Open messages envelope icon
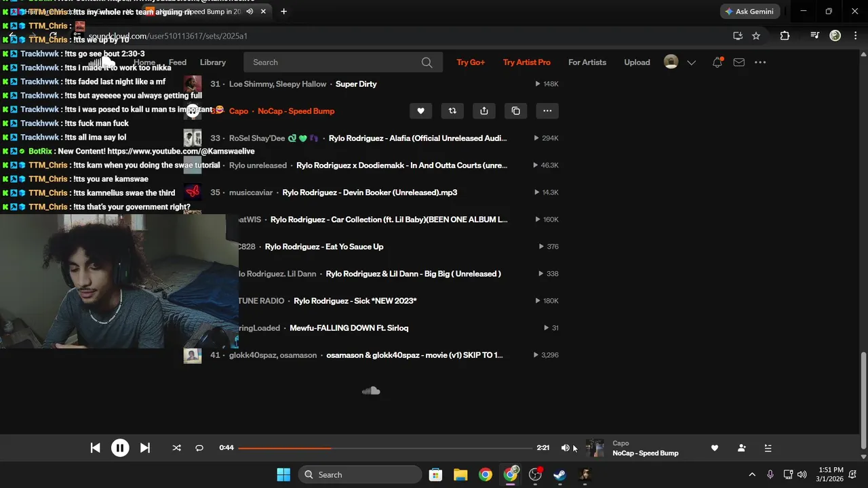This screenshot has height=488, width=868. pos(739,62)
